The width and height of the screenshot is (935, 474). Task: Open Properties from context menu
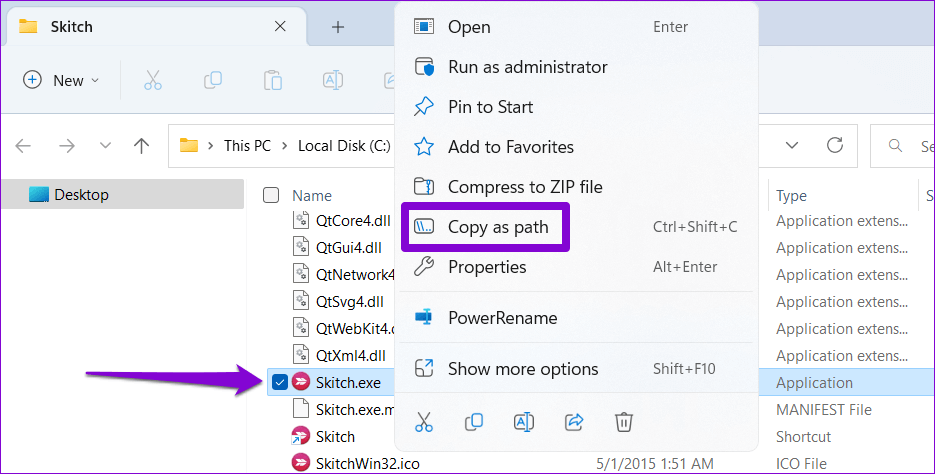576,267
